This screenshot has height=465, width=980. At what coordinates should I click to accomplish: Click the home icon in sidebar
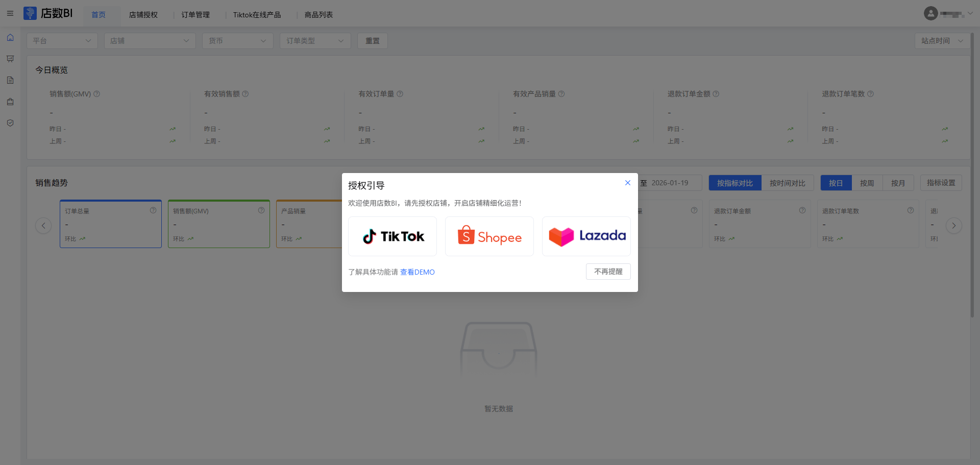click(x=10, y=38)
